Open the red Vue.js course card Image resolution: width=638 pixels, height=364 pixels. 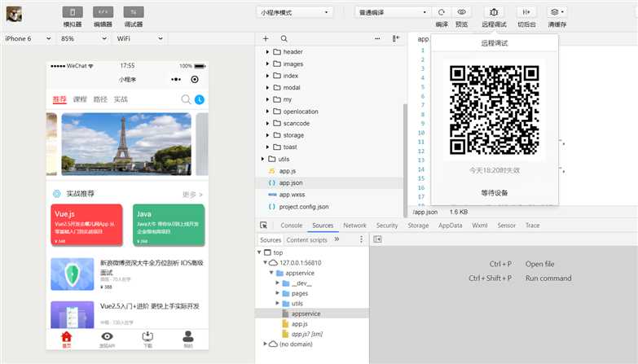point(86,226)
